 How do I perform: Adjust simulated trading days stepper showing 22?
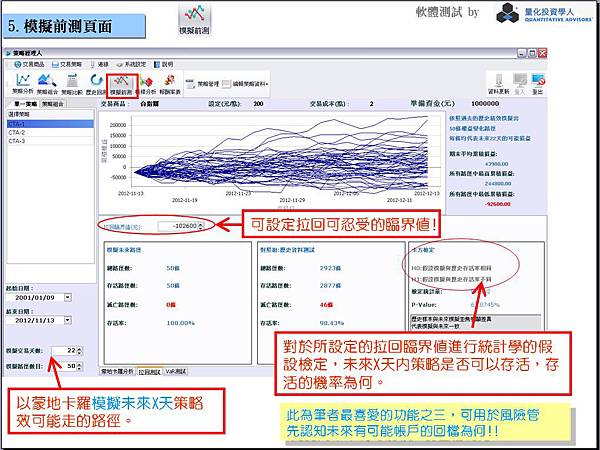point(80,351)
